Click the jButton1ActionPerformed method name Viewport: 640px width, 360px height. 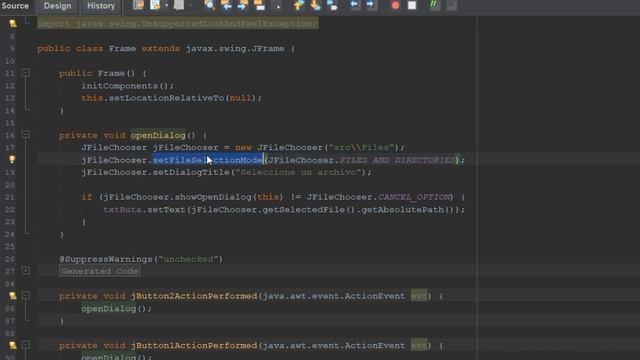tap(194, 346)
